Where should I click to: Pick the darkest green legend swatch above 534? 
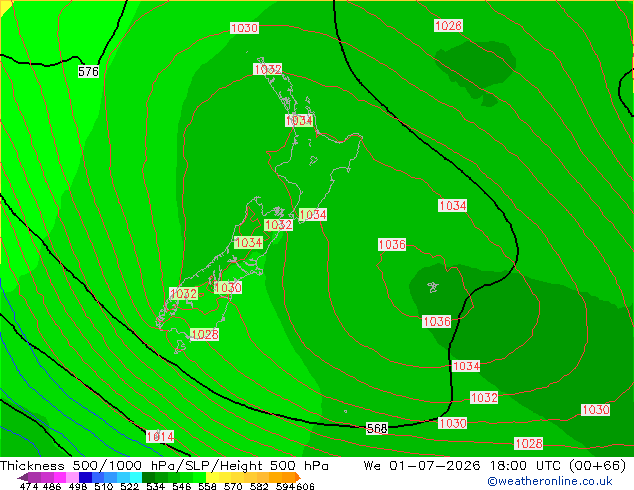(148, 477)
